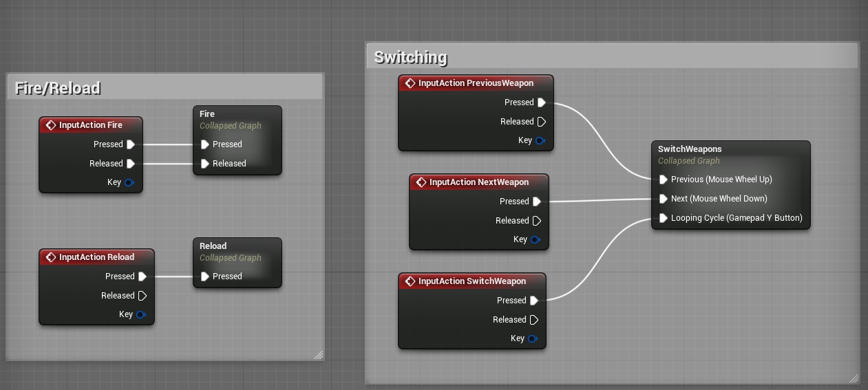Click the Pressed pin on InputAction PreviousWeapon
868x390 pixels.
click(542, 102)
